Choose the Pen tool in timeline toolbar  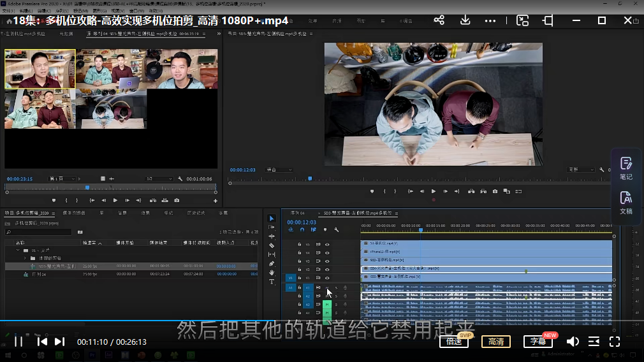pos(272,263)
